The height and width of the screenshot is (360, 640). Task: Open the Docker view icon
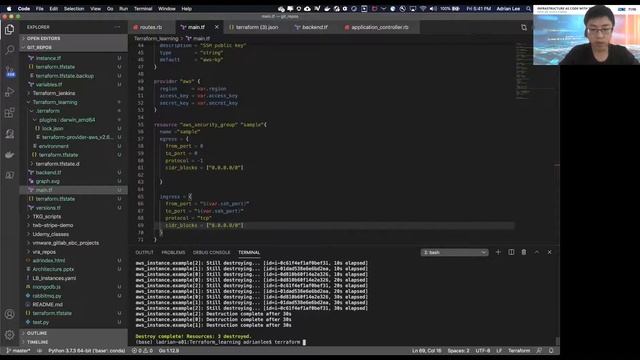pos(9,155)
